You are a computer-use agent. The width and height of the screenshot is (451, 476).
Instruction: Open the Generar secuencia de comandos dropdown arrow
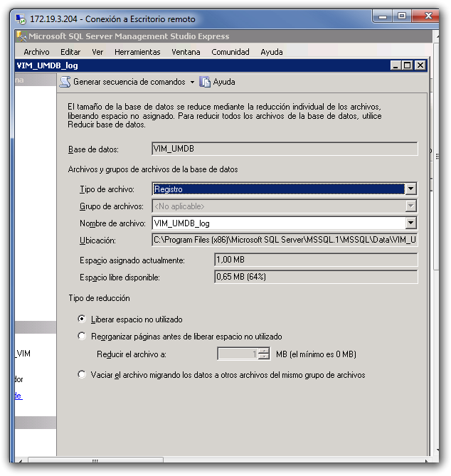192,82
